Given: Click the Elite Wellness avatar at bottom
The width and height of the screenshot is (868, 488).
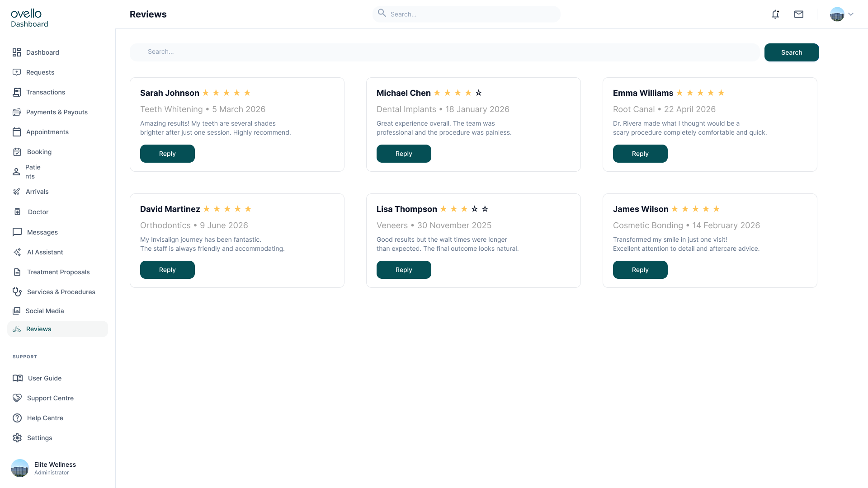Looking at the screenshot, I should (20, 468).
